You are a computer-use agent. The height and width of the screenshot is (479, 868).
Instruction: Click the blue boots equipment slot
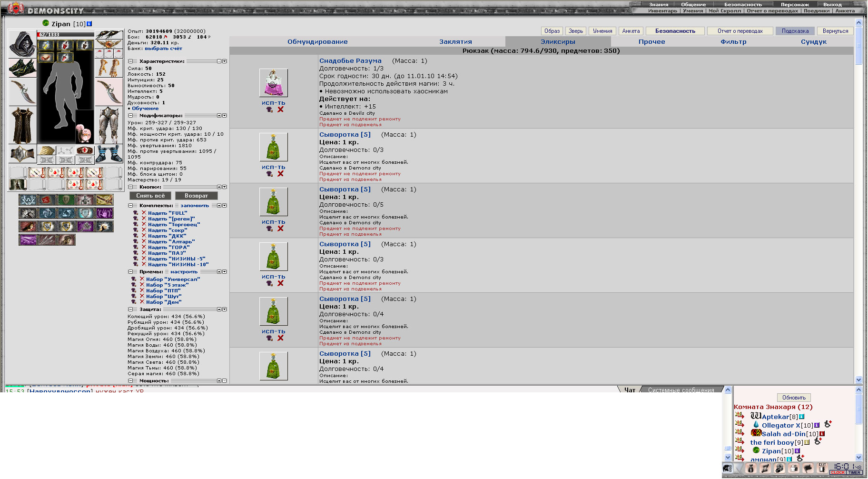109,154
